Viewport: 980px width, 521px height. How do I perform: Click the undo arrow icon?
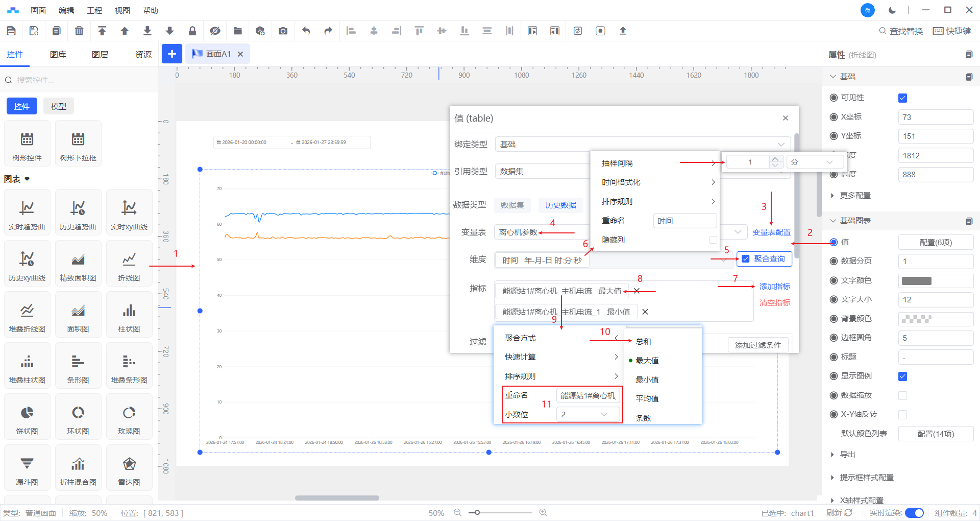click(x=306, y=31)
